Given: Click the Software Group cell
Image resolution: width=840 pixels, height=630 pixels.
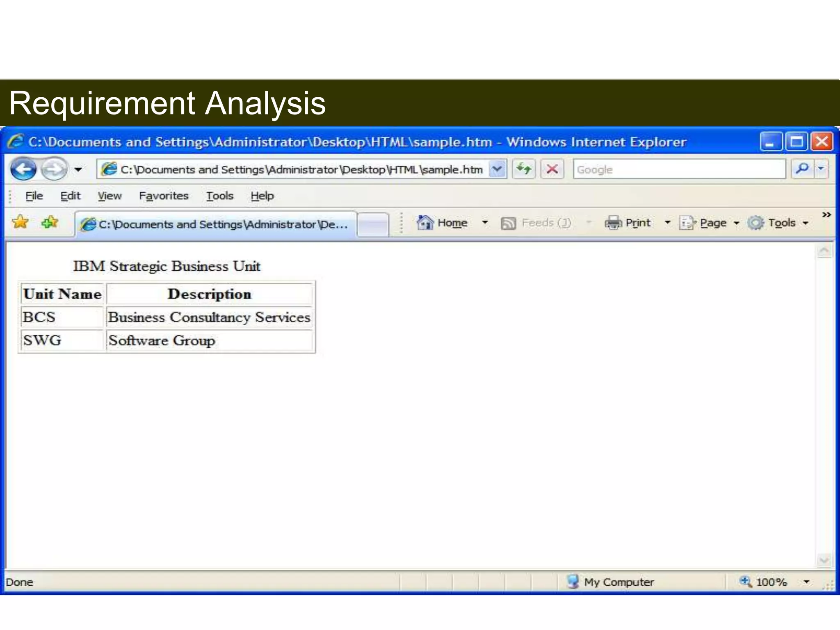Looking at the screenshot, I should [x=209, y=340].
